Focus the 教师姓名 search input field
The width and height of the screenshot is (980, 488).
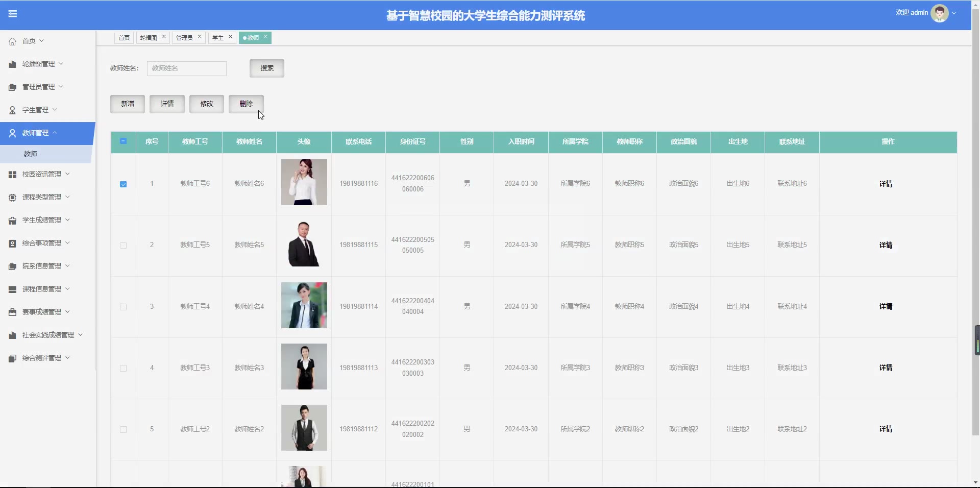click(x=186, y=68)
